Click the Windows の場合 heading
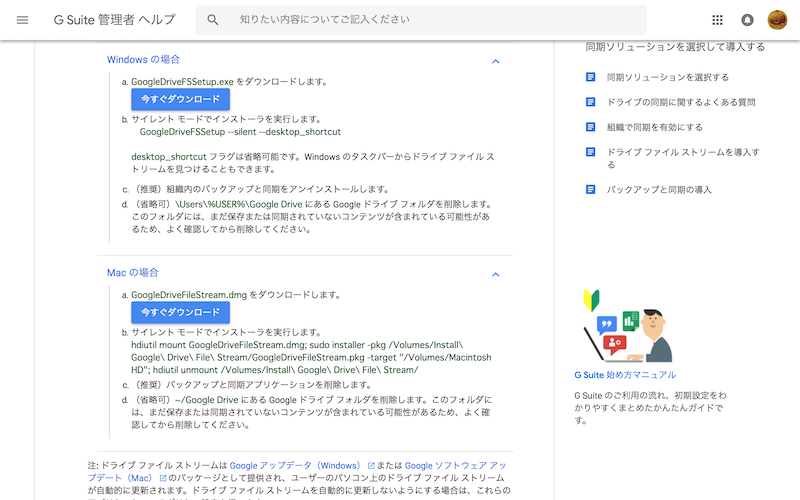 143,60
